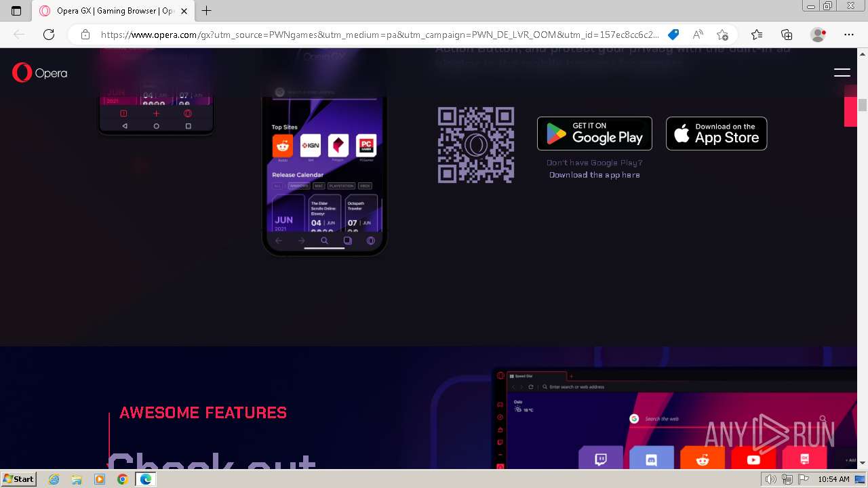Click the PC Gamer tile in the phone mockup

pos(366,146)
